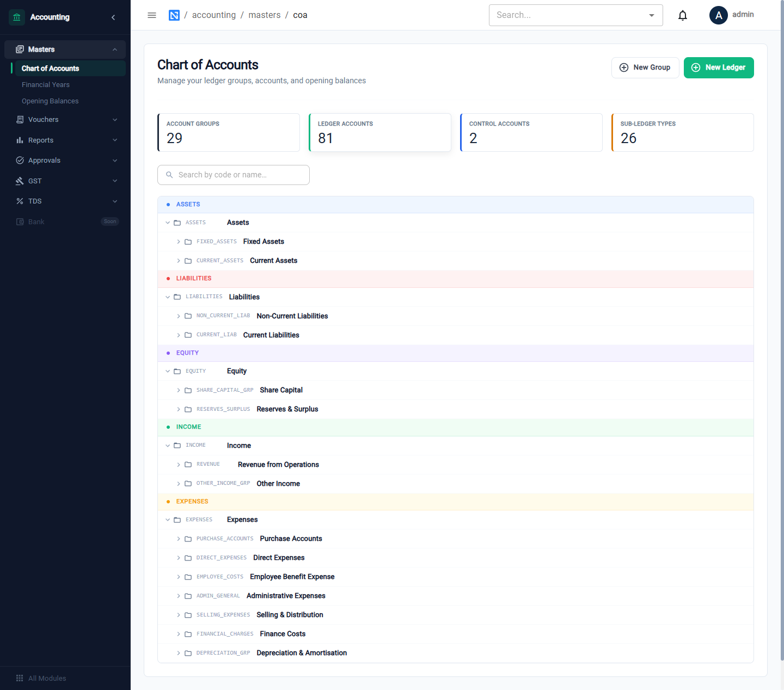
Task: Collapse the Liabilities root group chevron
Action: 168,297
